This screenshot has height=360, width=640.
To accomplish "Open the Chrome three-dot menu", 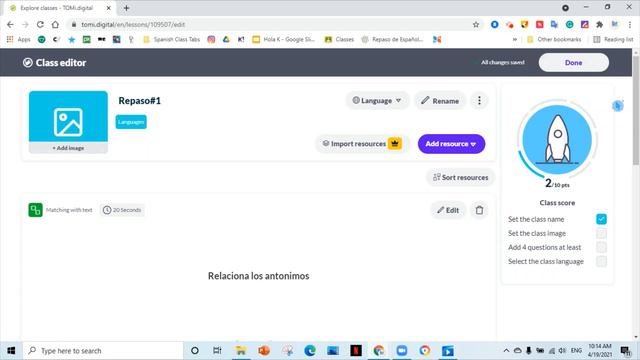I will point(631,24).
